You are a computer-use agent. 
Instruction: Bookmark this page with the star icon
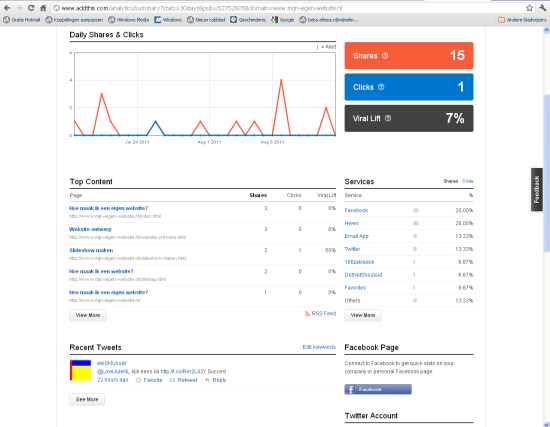coord(529,8)
